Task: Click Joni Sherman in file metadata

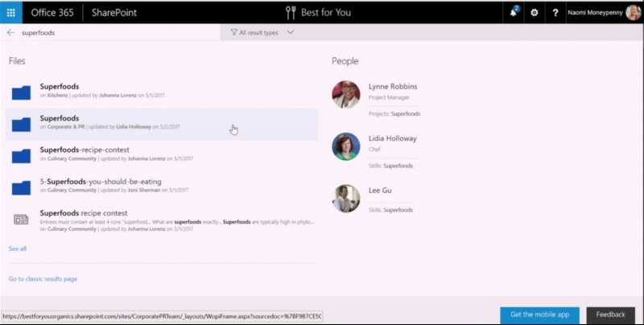Action: coord(144,191)
